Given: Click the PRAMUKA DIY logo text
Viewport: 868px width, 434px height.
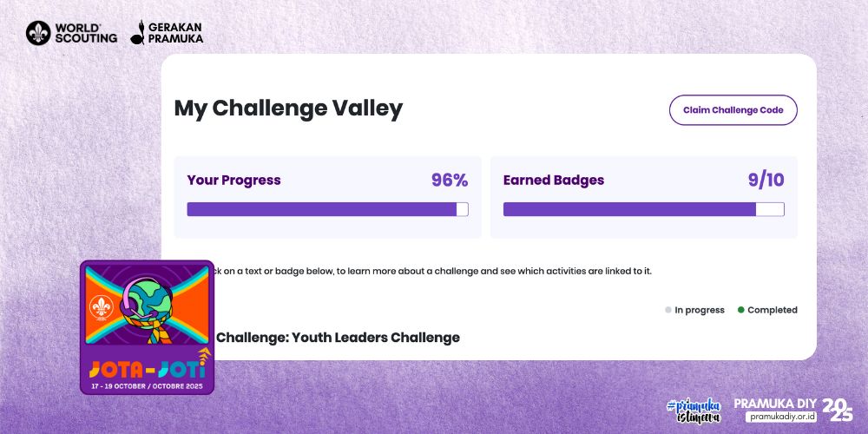Looking at the screenshot, I should coord(775,403).
